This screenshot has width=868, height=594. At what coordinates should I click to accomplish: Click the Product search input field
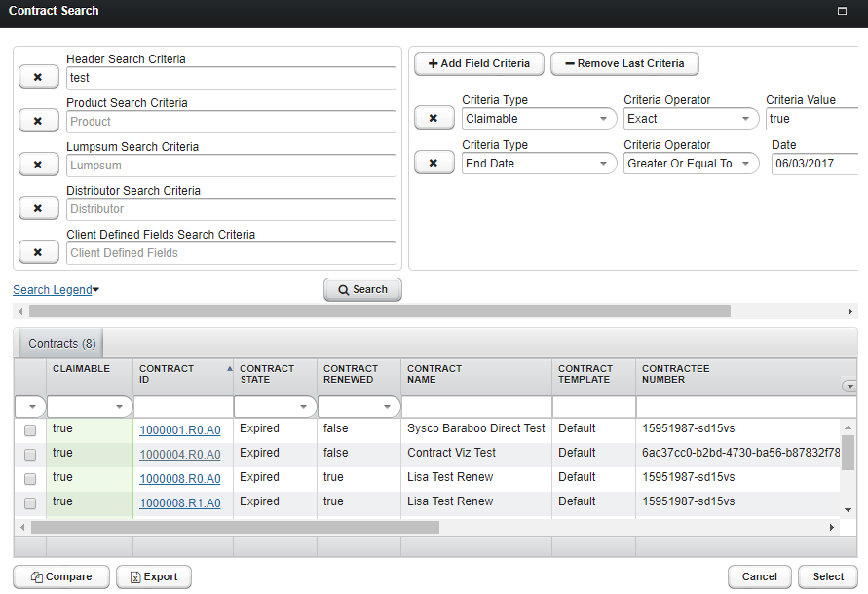[231, 122]
